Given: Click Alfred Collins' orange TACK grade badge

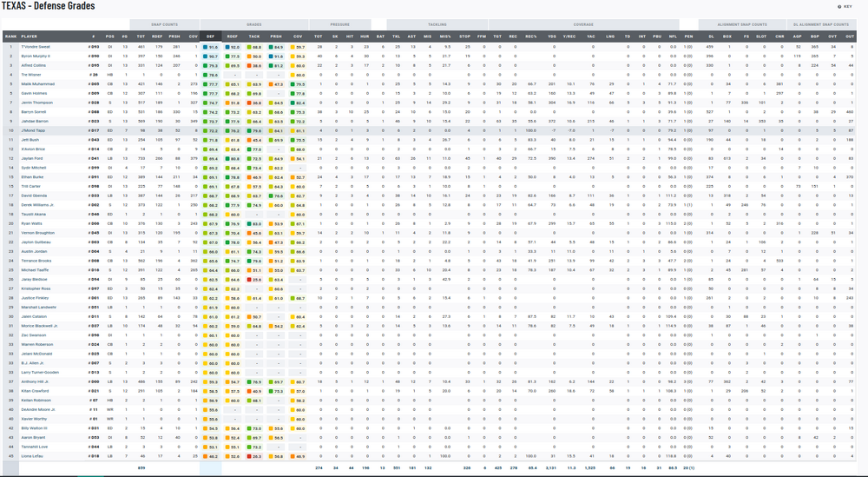Looking at the screenshot, I should coord(253,65).
